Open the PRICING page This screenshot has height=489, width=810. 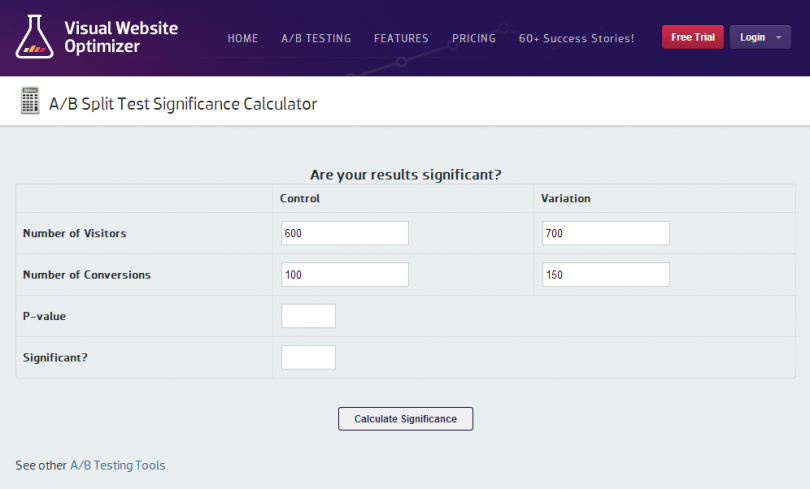click(474, 38)
